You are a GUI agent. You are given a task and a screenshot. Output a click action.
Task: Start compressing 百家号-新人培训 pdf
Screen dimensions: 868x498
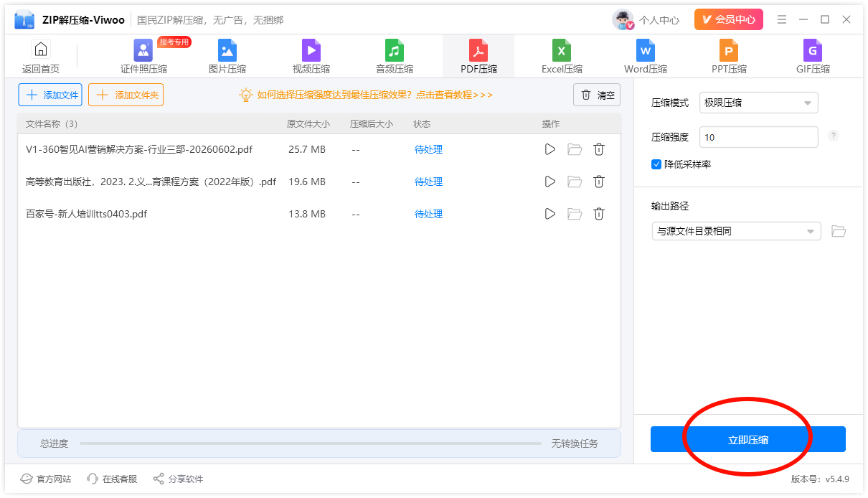550,214
